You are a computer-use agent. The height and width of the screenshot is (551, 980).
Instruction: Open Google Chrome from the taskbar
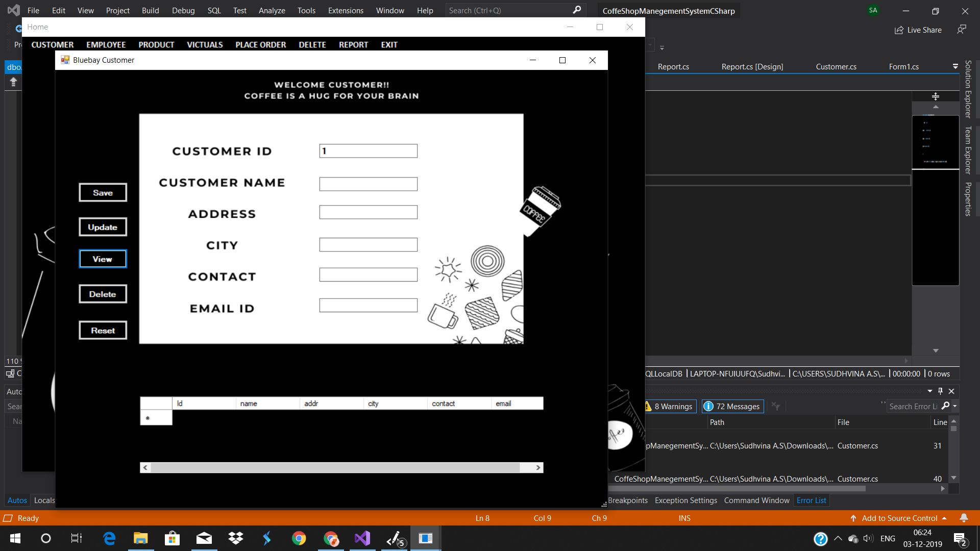pyautogui.click(x=299, y=538)
